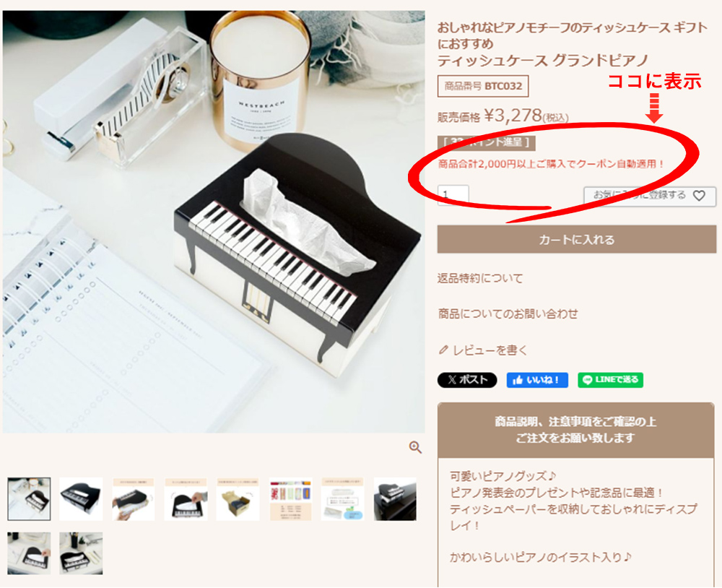The width and height of the screenshot is (722, 588).
Task: Click the heart icon on favorites button
Action: (x=699, y=196)
